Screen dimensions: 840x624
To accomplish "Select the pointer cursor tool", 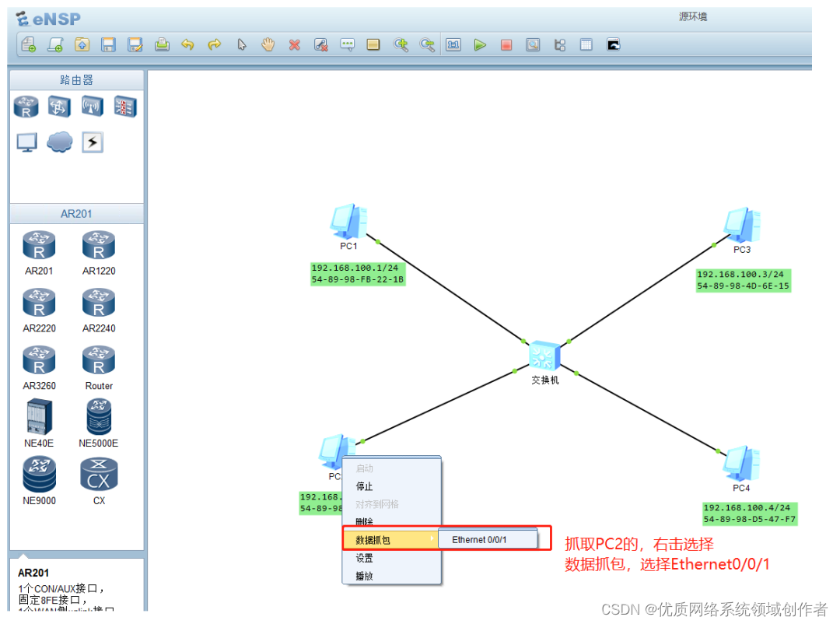I will [x=242, y=44].
